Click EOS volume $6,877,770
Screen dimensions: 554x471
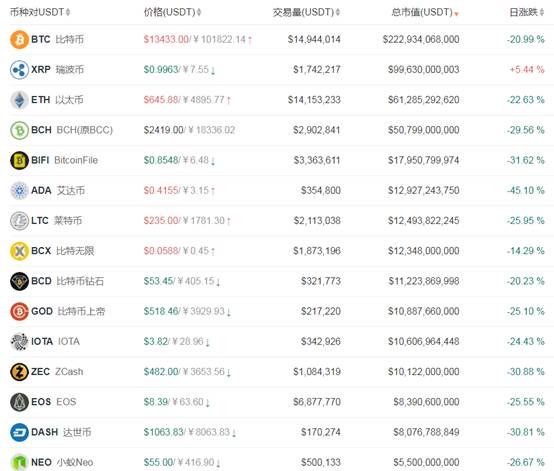(x=317, y=402)
